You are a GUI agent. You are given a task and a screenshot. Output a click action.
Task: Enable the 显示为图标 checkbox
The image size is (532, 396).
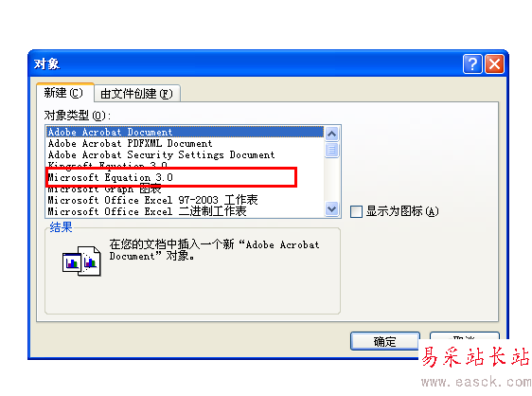(x=356, y=211)
